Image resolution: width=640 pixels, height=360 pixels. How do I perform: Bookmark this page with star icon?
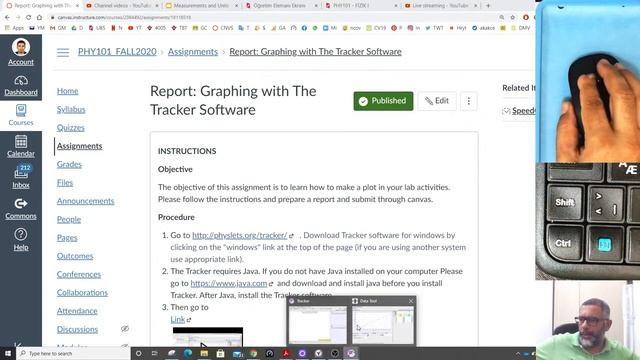pyautogui.click(x=513, y=18)
